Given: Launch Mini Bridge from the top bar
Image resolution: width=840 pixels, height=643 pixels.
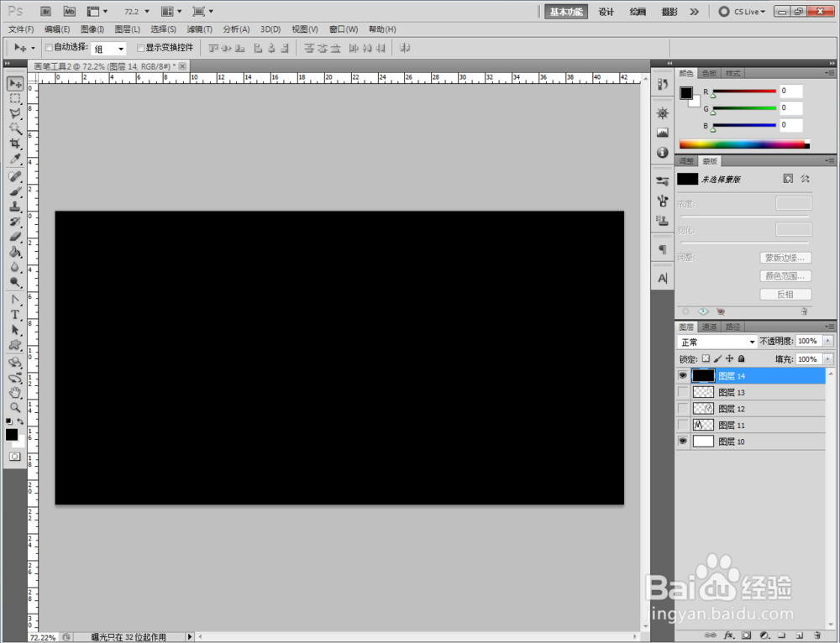Looking at the screenshot, I should (69, 11).
